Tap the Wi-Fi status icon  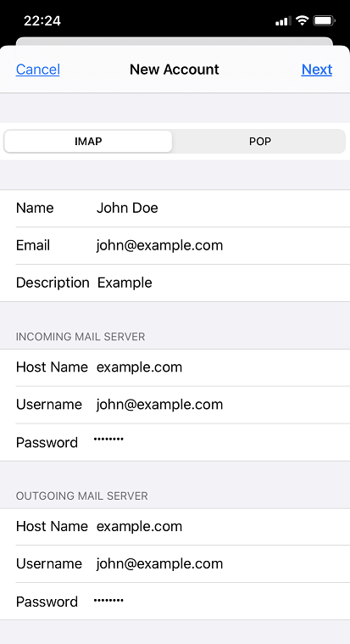(303, 20)
